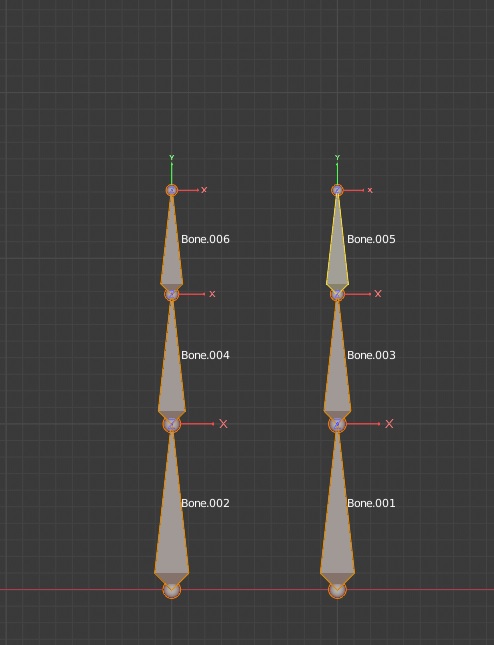Click the Bone.001 name label
Image resolution: width=494 pixels, height=645 pixels.
371,503
